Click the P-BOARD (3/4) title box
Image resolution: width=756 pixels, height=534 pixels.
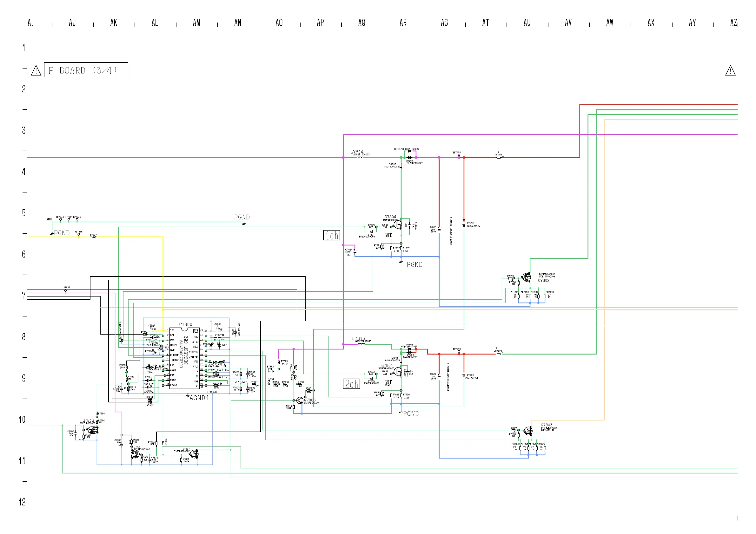coord(86,70)
